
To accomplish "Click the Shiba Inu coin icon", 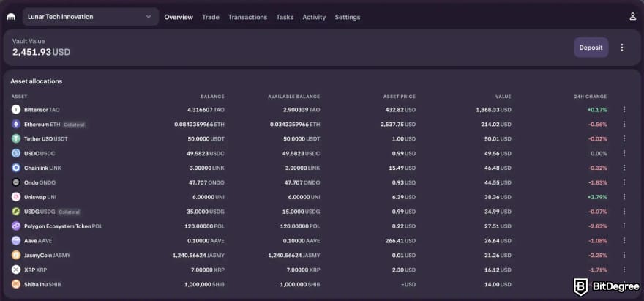I will 16,284.
